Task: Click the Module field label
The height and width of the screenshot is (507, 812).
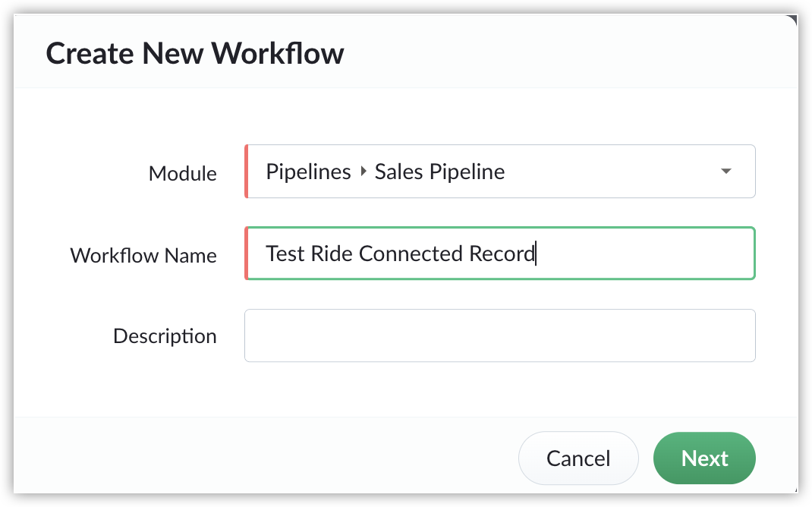Action: (182, 174)
